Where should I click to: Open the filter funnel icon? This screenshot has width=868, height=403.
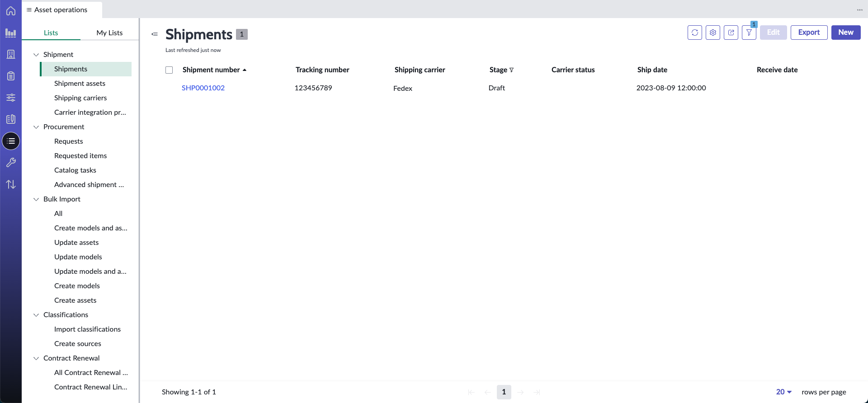click(749, 33)
